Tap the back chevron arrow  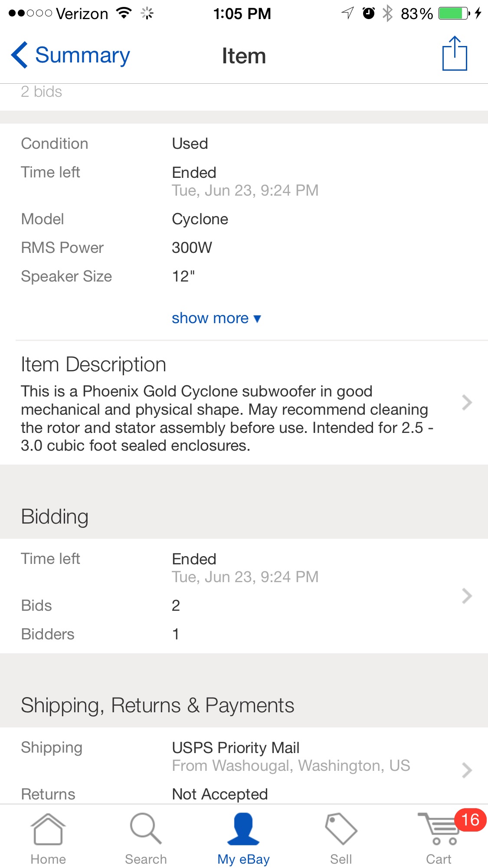tap(20, 55)
